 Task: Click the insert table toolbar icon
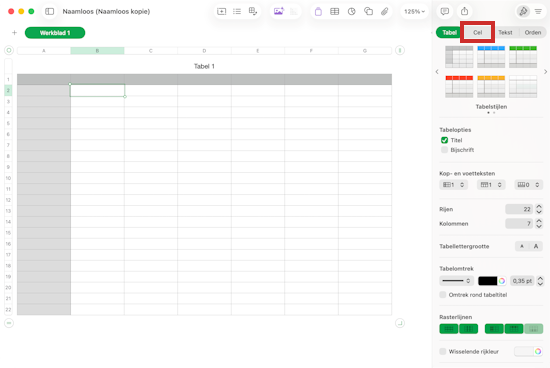coord(335,12)
